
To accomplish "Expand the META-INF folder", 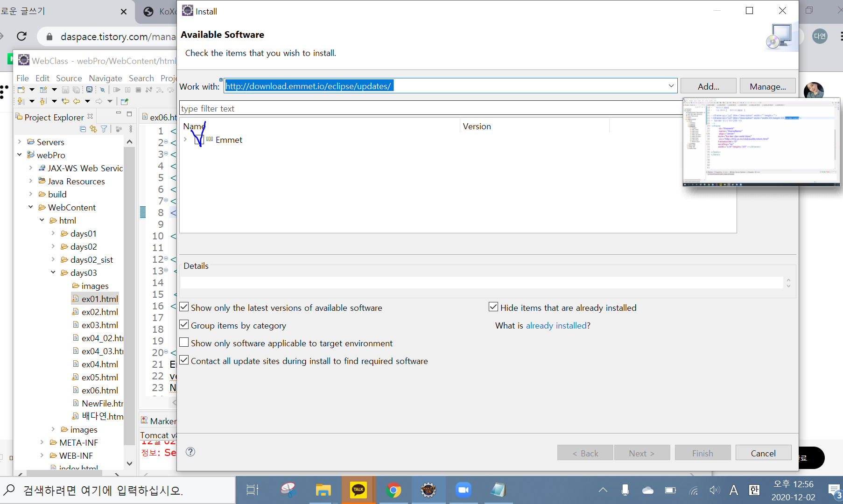I will tap(42, 442).
